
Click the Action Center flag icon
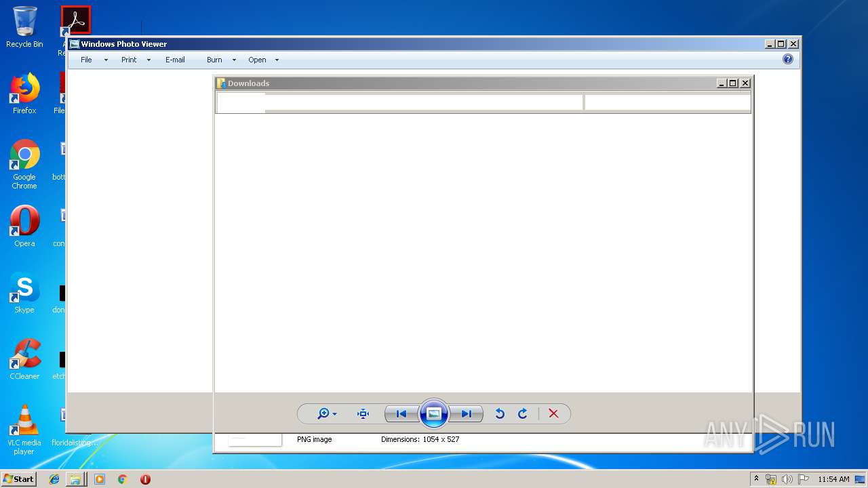(804, 479)
